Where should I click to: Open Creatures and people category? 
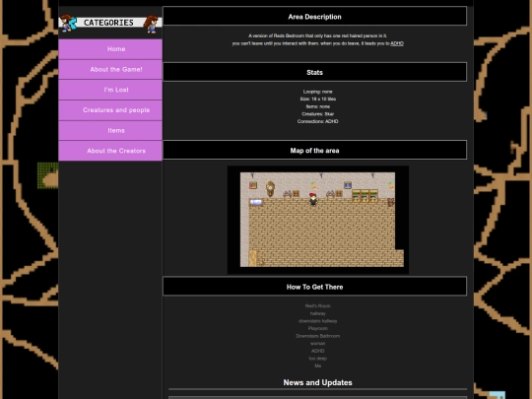point(110,110)
